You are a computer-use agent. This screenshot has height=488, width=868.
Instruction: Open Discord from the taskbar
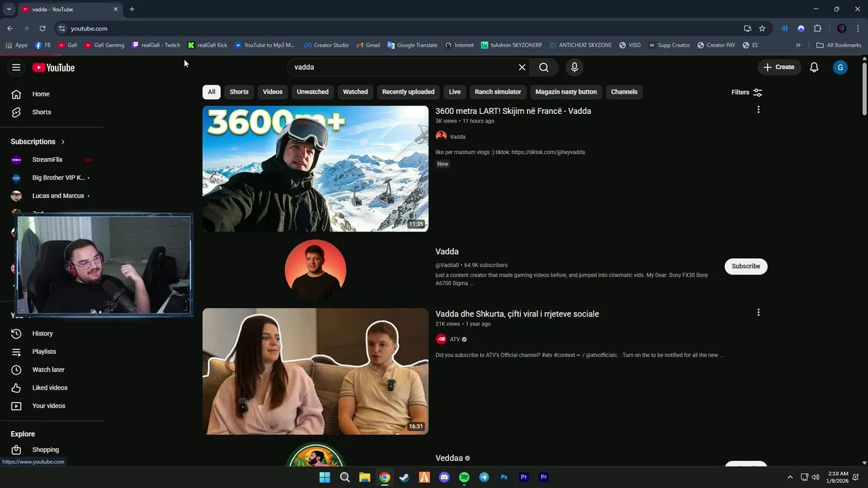click(x=444, y=477)
